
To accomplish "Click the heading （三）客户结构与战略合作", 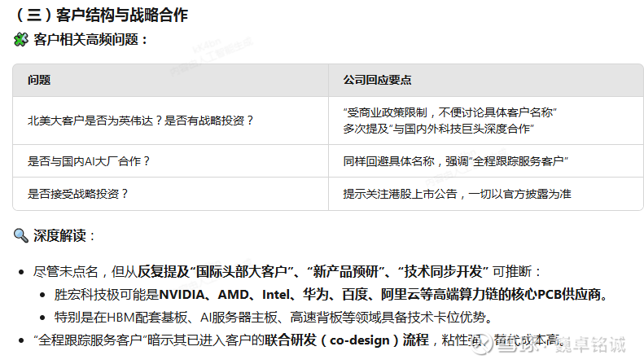I will [x=101, y=15].
